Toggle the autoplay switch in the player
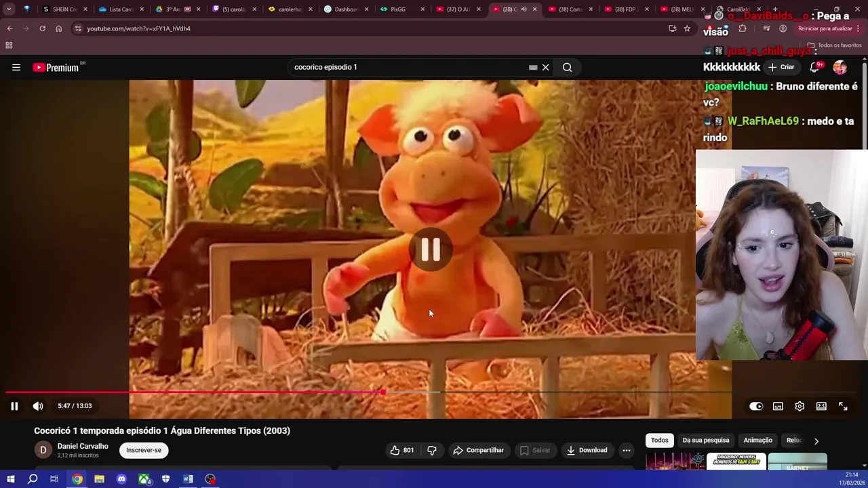This screenshot has height=488, width=868. 756,406
